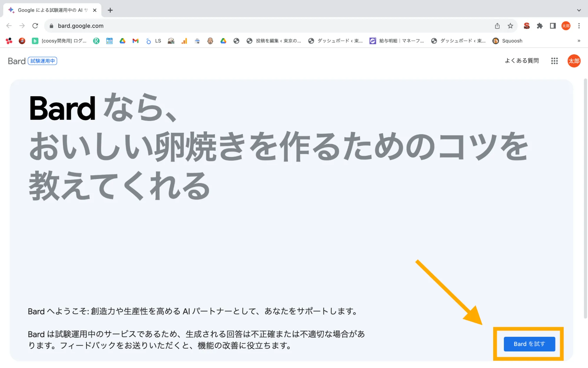588x368 pixels.
Task: Open the SEO extension icon in the toolbar
Action: click(527, 26)
